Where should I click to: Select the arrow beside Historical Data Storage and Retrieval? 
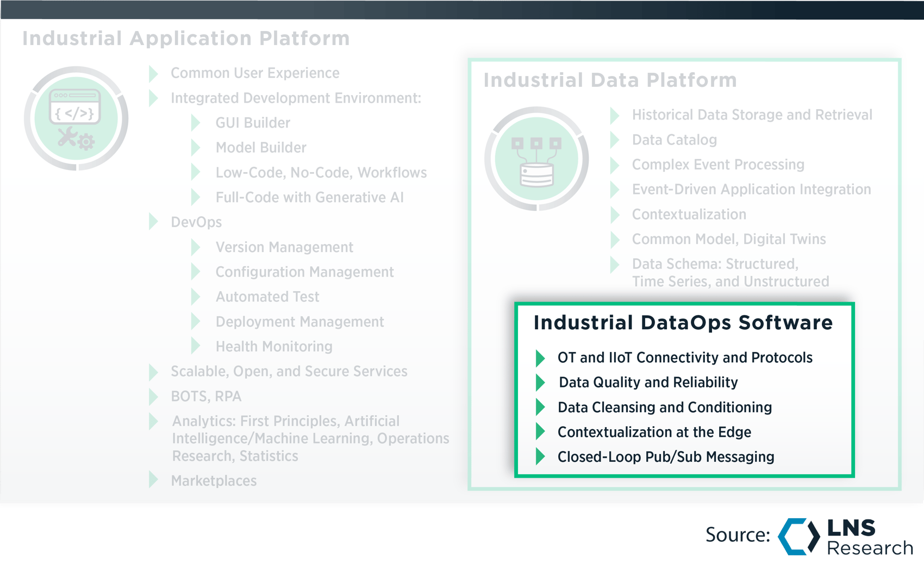pos(616,115)
